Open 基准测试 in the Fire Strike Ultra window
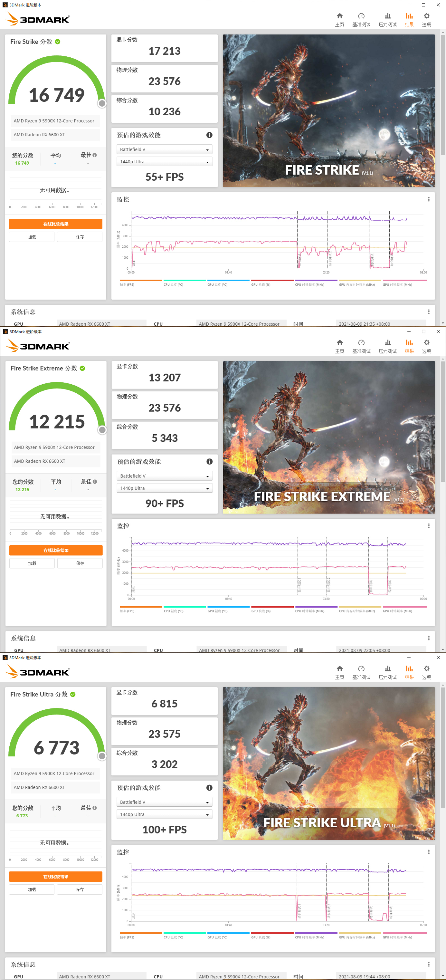The width and height of the screenshot is (446, 980). tap(361, 673)
